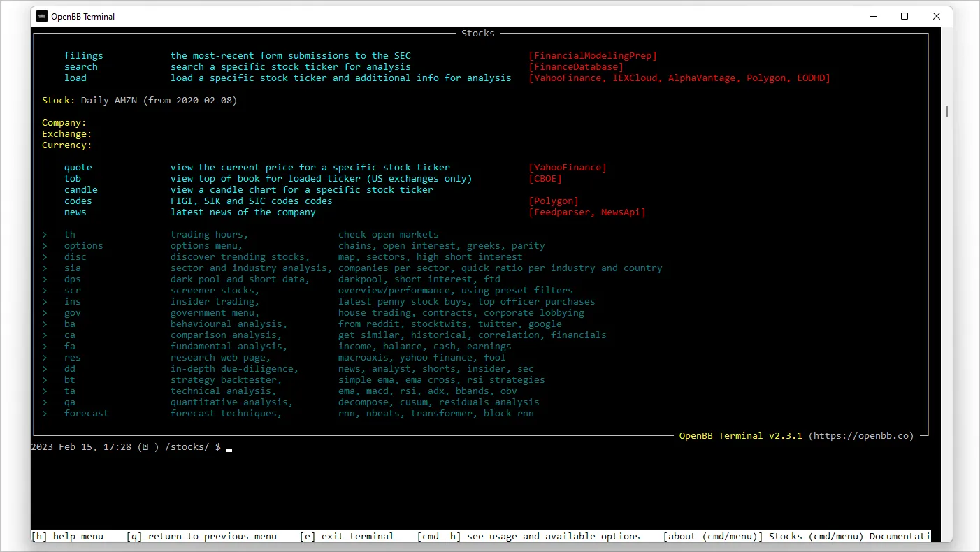Click the 'gov' government menu entry

pos(73,313)
